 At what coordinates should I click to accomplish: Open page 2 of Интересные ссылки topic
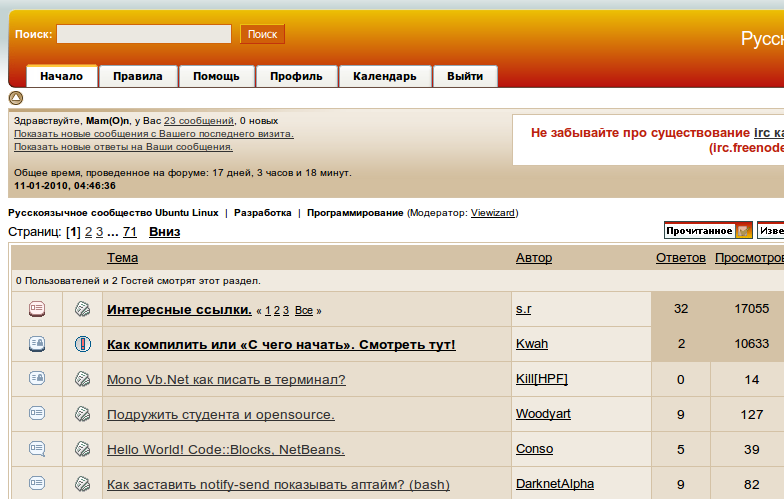[277, 310]
